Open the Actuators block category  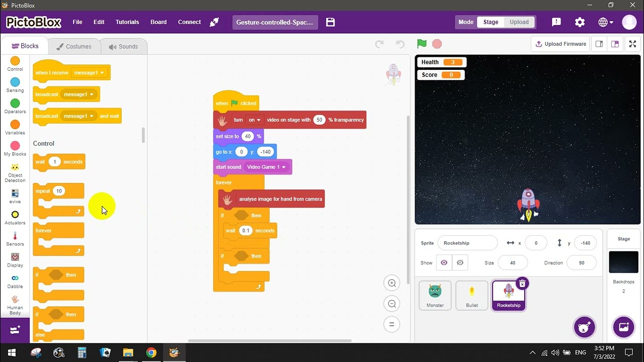click(15, 217)
